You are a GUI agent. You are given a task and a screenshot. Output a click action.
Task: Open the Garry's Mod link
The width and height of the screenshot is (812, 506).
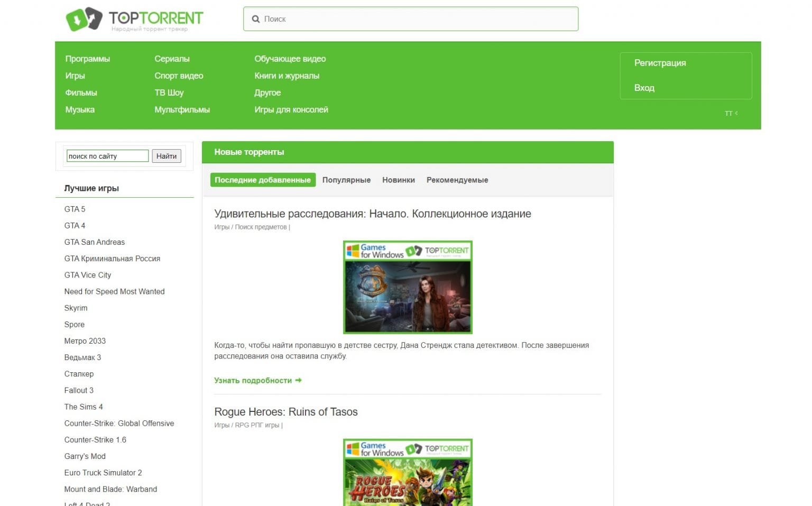(x=85, y=456)
